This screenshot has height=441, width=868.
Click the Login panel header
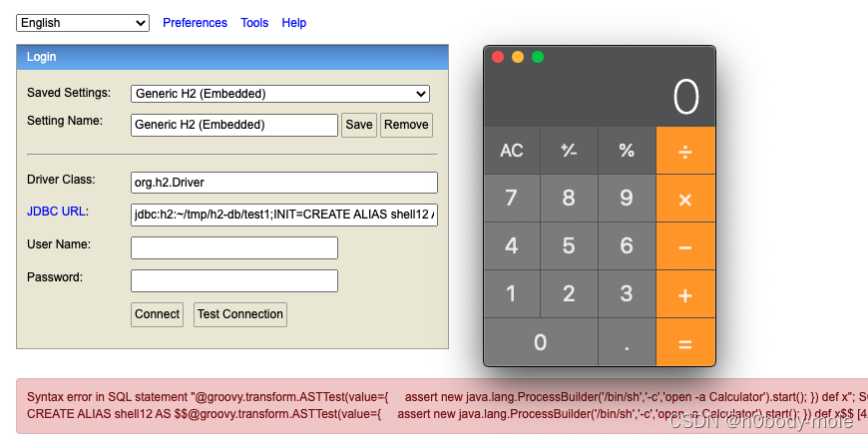point(232,57)
